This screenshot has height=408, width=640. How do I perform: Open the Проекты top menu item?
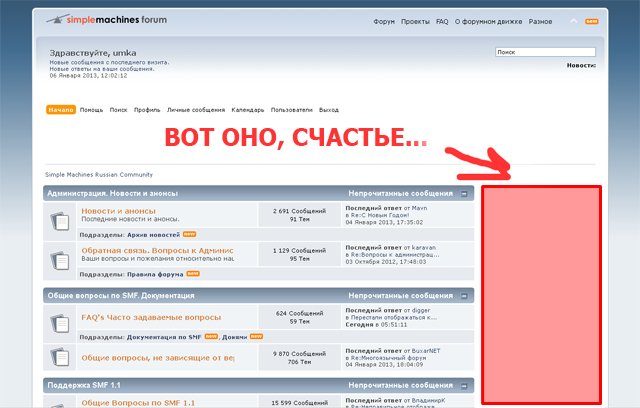click(415, 22)
